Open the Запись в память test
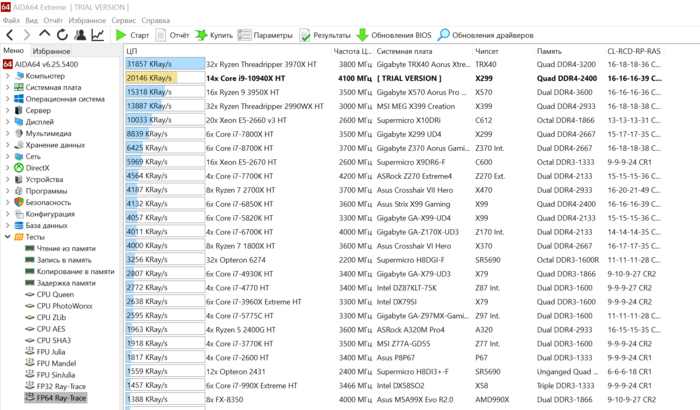Viewport: 700px width, 410px height. [58, 260]
